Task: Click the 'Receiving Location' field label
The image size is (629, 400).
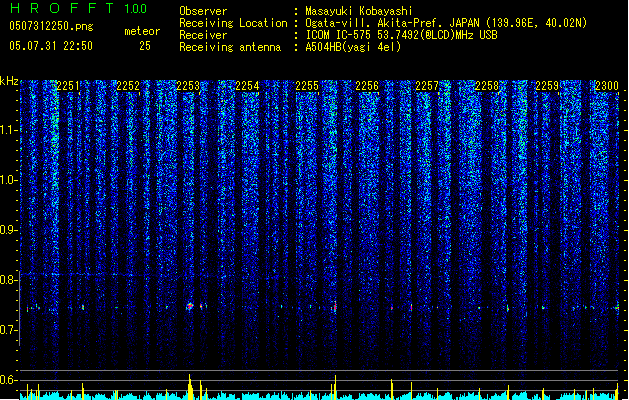Action: [233, 23]
